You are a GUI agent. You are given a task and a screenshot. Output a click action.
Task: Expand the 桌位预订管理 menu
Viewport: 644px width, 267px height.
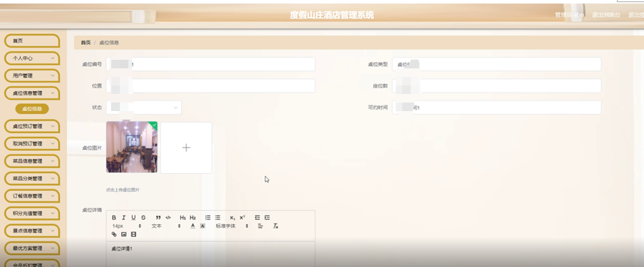coord(32,126)
